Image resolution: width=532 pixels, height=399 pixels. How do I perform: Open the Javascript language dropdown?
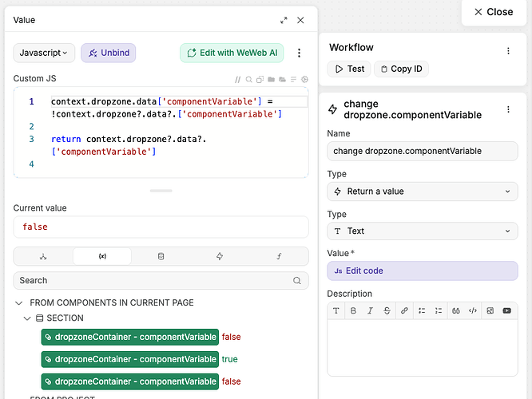pos(44,53)
